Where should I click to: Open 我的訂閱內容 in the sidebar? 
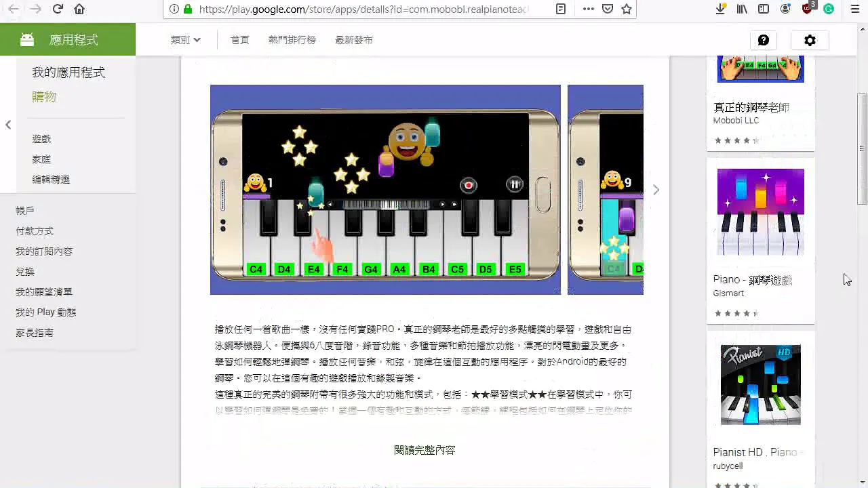pos(44,251)
